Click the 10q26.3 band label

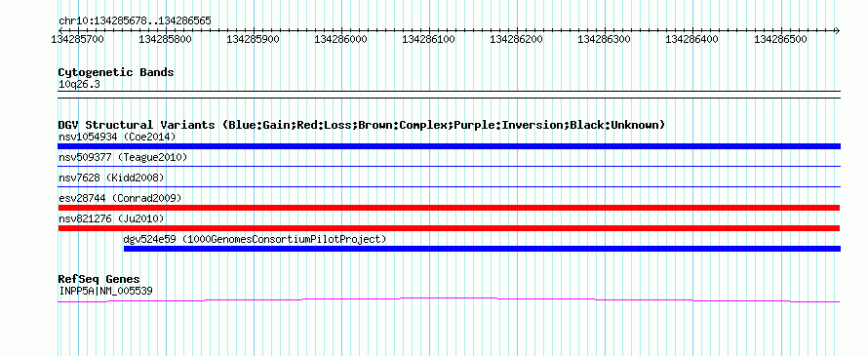79,85
